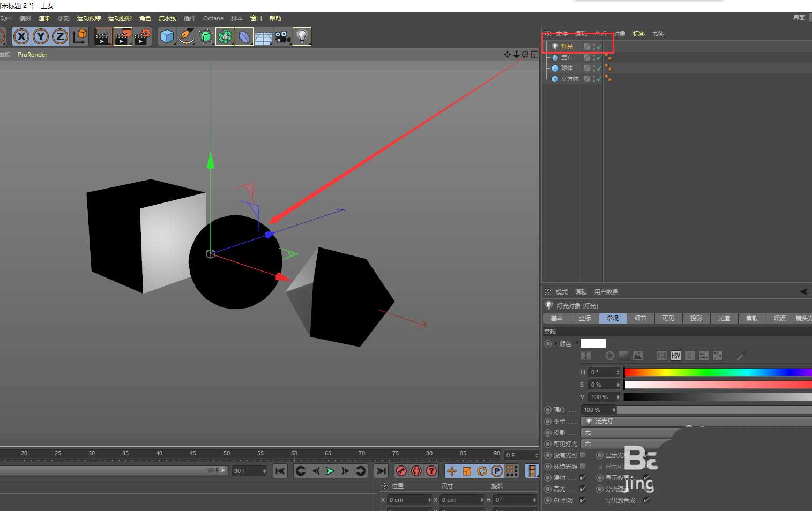
Task: Toggle the 环境光照 checkbox
Action: (x=583, y=467)
